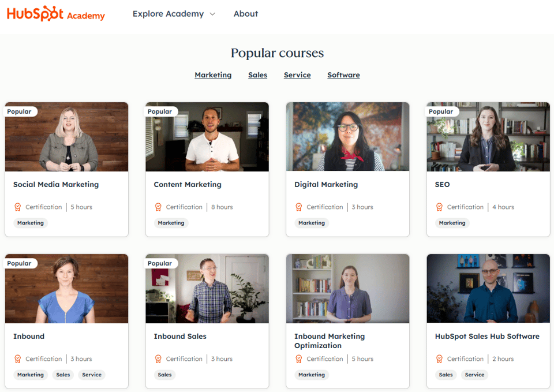554x392 pixels.
Task: Click the Inbound Sales title
Action: pos(180,336)
